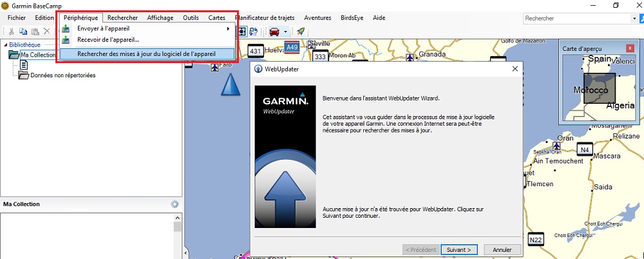This screenshot has width=644, height=259.
Task: Close the WebUpdater dialog window
Action: click(515, 69)
